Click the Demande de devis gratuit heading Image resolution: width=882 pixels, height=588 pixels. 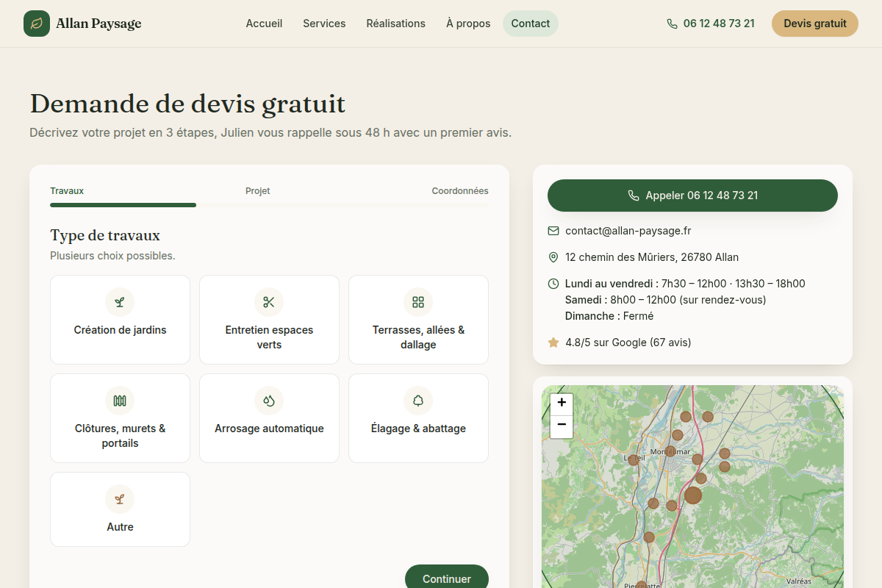(x=187, y=104)
